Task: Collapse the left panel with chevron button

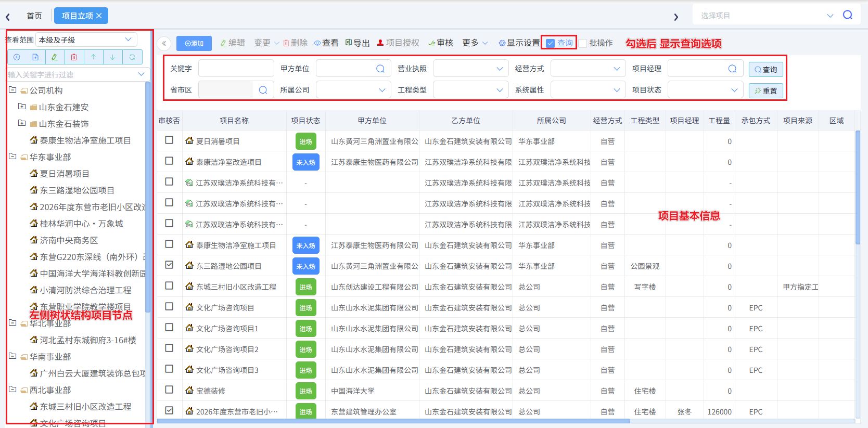Action: click(164, 43)
